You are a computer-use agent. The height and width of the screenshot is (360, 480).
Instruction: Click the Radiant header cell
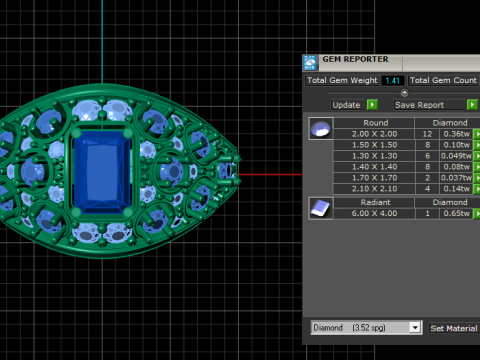[x=374, y=202]
